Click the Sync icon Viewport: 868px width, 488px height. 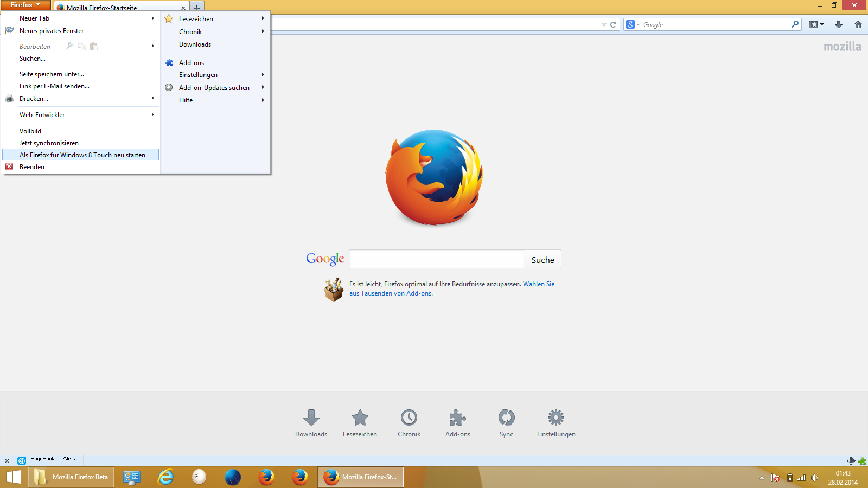(506, 418)
